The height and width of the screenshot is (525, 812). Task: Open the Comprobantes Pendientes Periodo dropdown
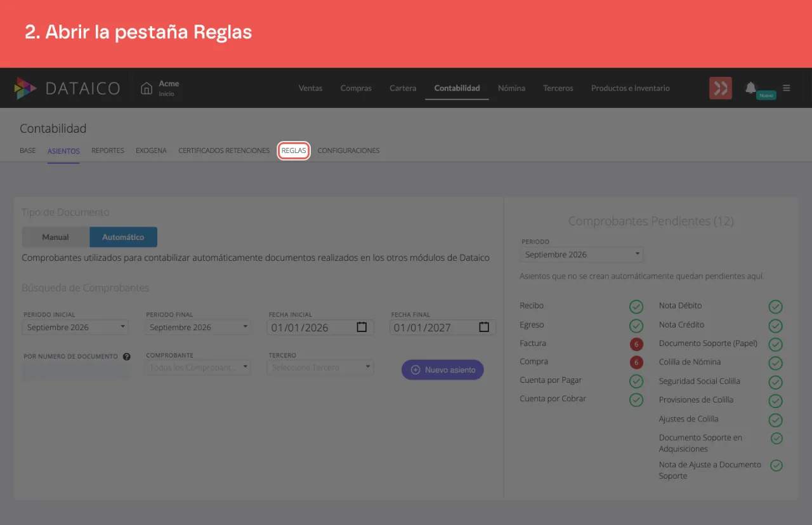[581, 255]
